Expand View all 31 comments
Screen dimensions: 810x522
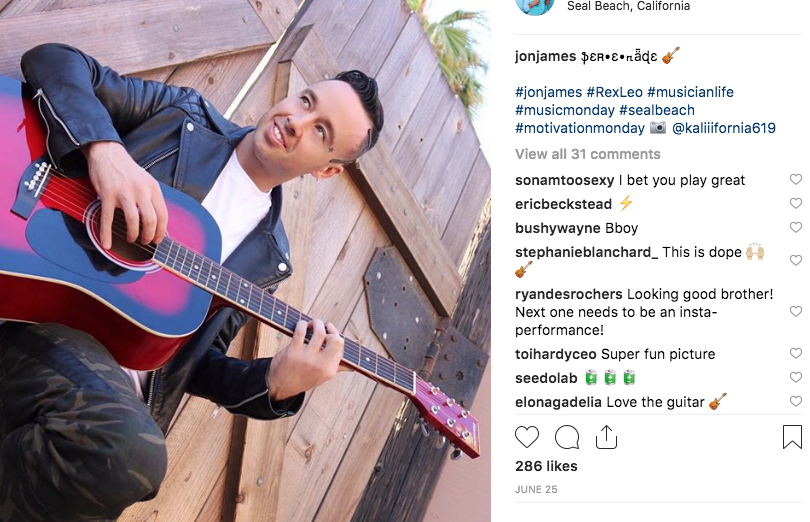(587, 154)
